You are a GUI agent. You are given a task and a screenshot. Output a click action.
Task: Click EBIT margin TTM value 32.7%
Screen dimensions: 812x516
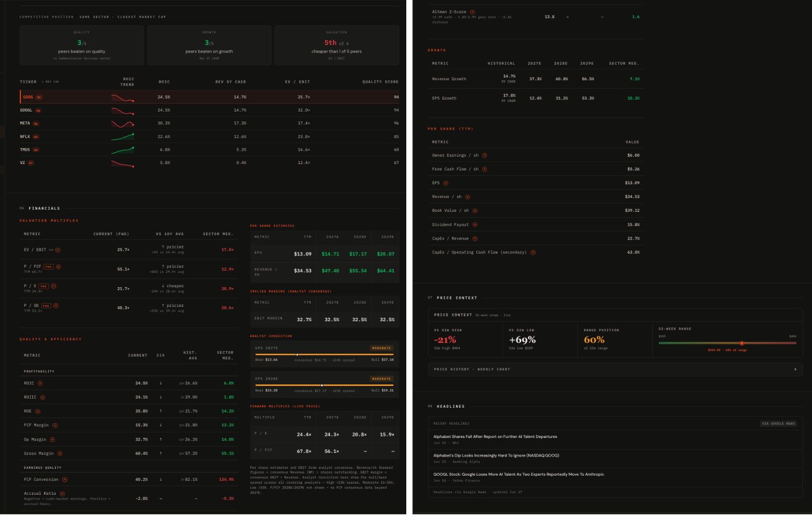(304, 320)
